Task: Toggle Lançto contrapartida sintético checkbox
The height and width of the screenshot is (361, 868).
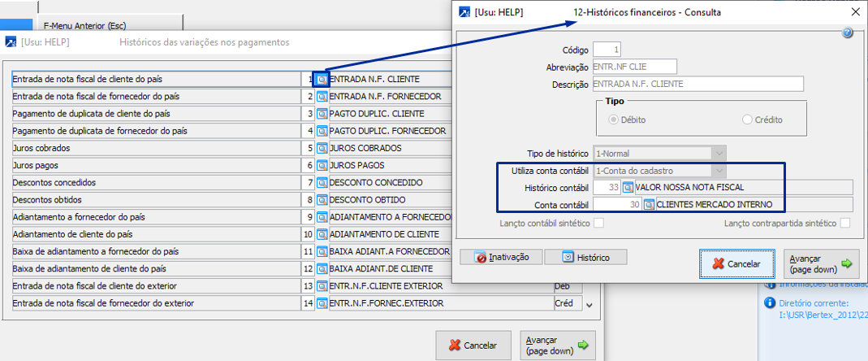Action: coord(844,224)
